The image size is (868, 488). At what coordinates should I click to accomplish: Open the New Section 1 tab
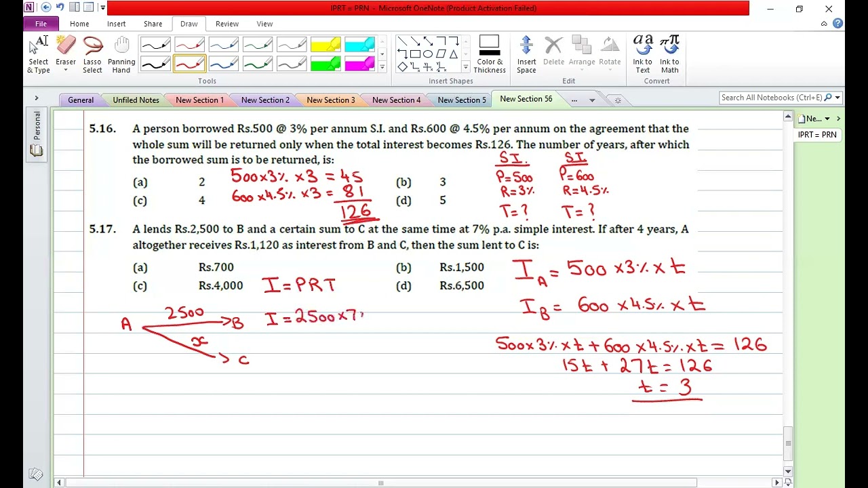coord(199,100)
